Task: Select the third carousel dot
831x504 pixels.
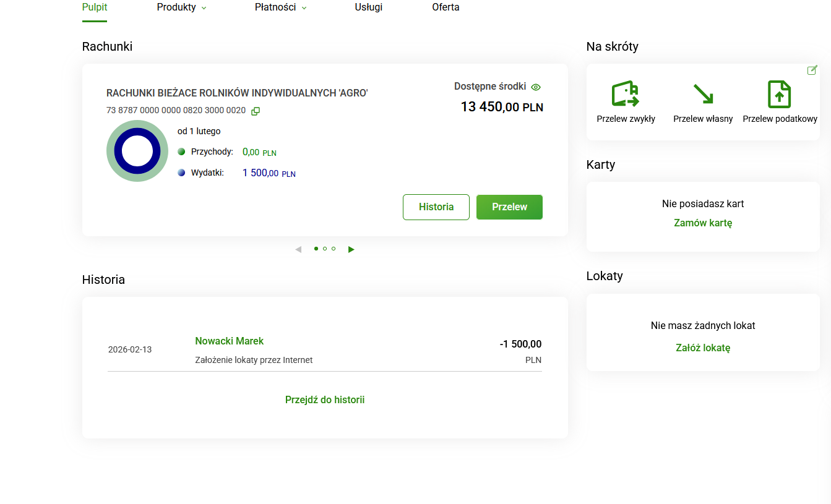Action: [334, 249]
